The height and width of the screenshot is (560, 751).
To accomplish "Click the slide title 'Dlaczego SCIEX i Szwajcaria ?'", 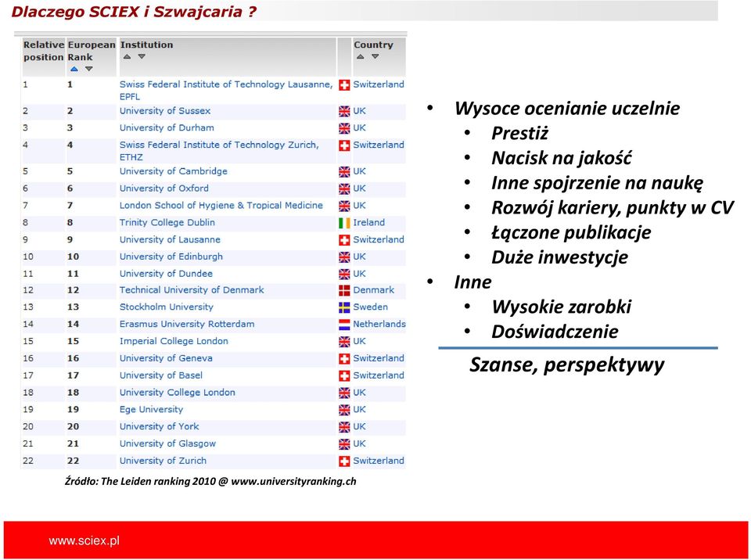I will click(x=134, y=12).
